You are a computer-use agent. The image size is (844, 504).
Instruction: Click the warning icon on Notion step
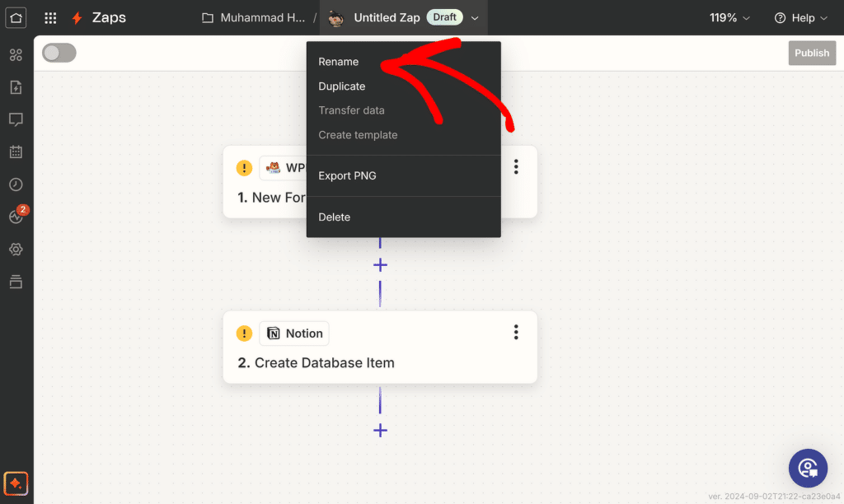[244, 334]
